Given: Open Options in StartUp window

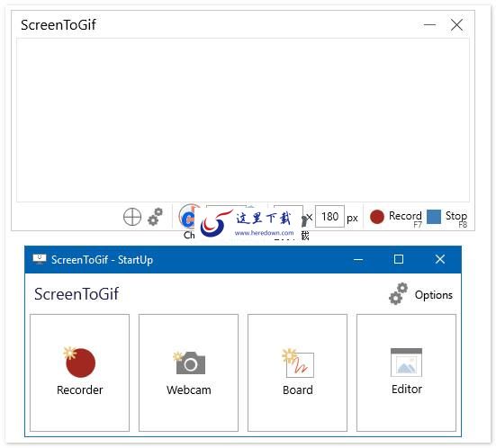Looking at the screenshot, I should click(420, 294).
